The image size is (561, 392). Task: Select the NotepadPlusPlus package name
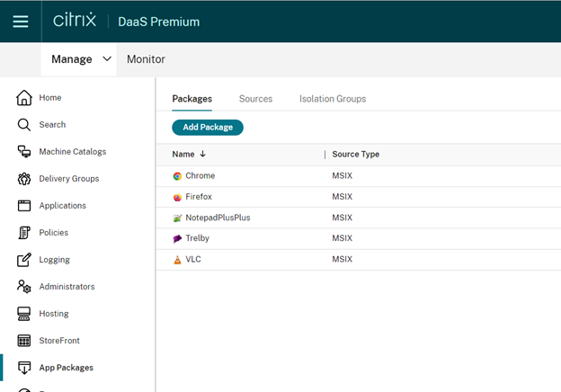click(218, 218)
